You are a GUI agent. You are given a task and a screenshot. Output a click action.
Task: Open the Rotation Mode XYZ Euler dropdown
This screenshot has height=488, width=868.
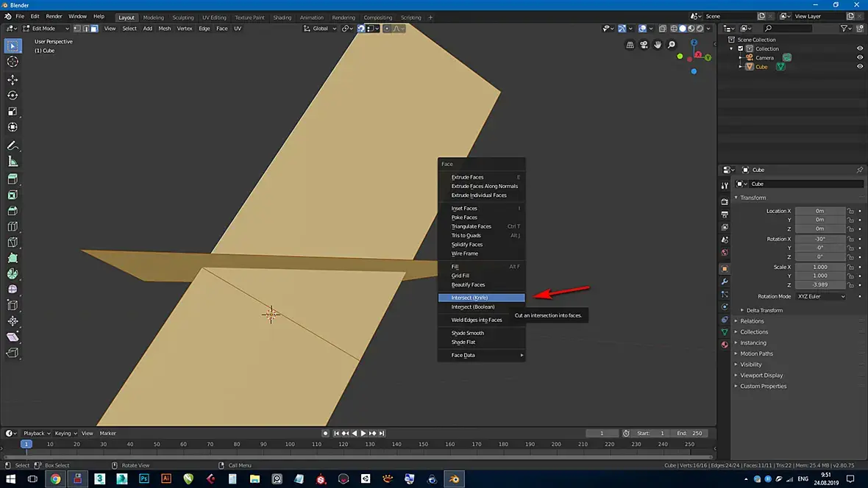(819, 296)
